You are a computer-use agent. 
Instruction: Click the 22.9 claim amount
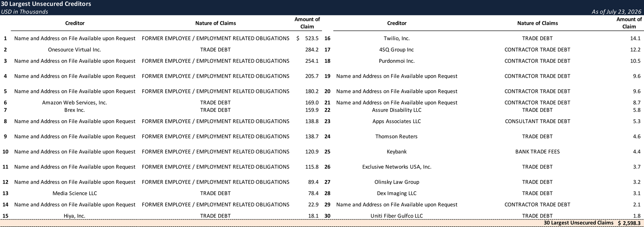coord(313,204)
